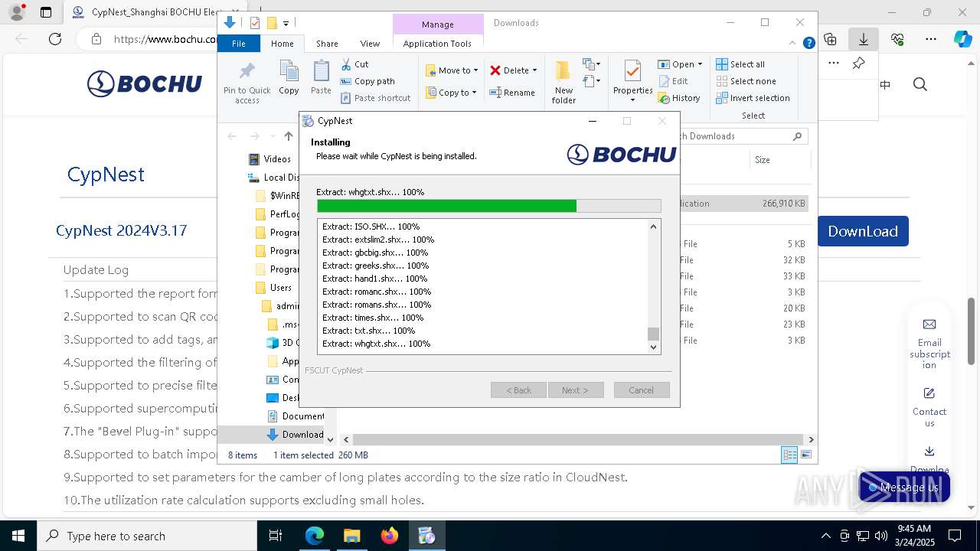Click the Message us chat button

904,487
